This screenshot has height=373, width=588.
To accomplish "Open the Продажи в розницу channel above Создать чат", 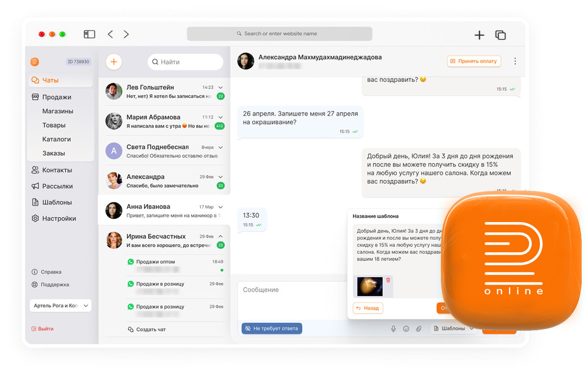I will click(x=175, y=310).
